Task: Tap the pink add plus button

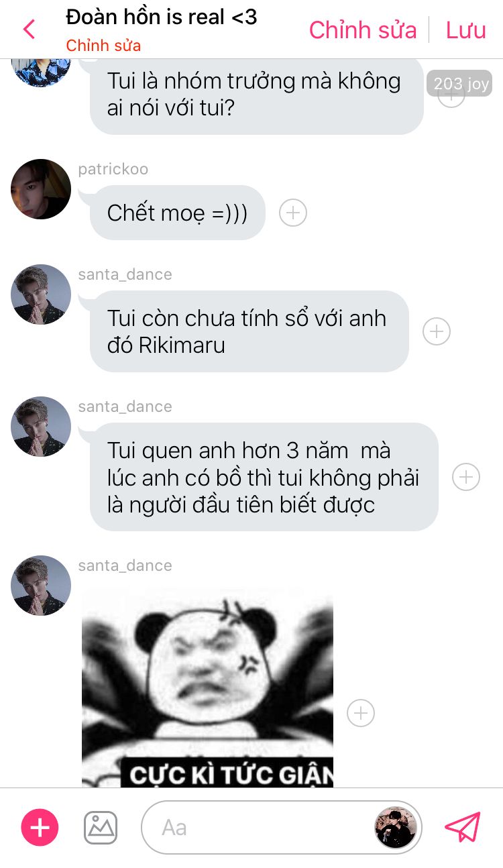Action: click(x=40, y=827)
